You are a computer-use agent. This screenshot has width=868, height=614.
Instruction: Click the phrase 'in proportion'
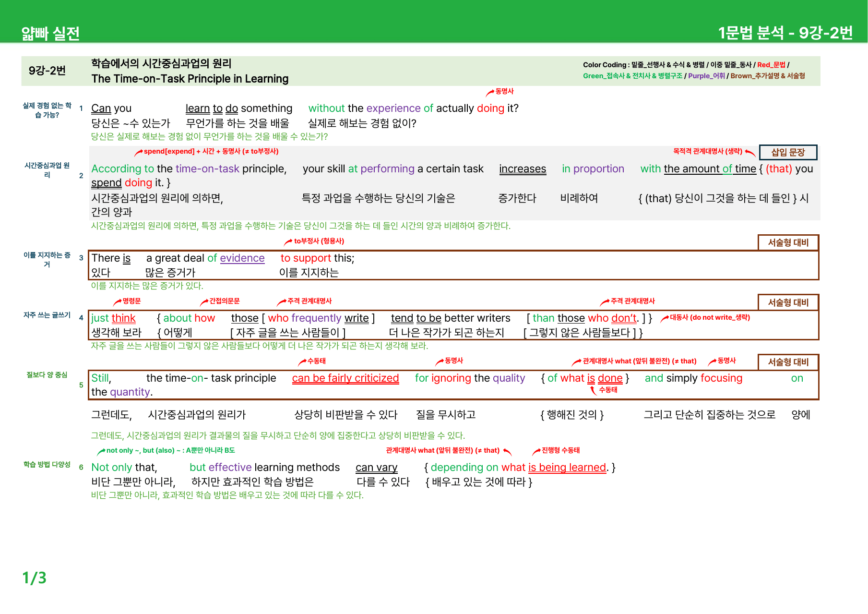click(593, 169)
